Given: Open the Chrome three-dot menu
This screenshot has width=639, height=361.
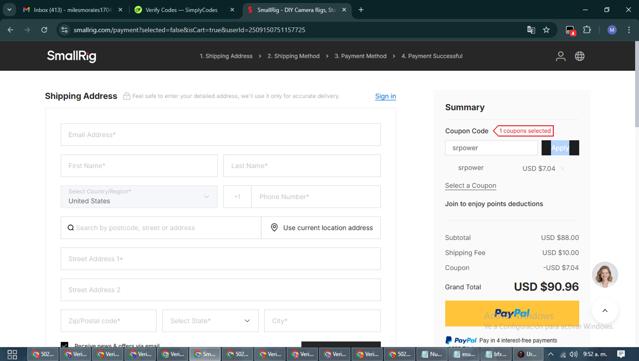Looking at the screenshot, I should [629, 30].
